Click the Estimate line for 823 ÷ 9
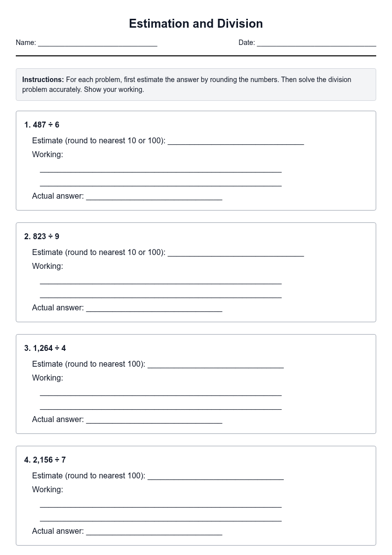Screen dimensions: 392x555 click(236, 252)
